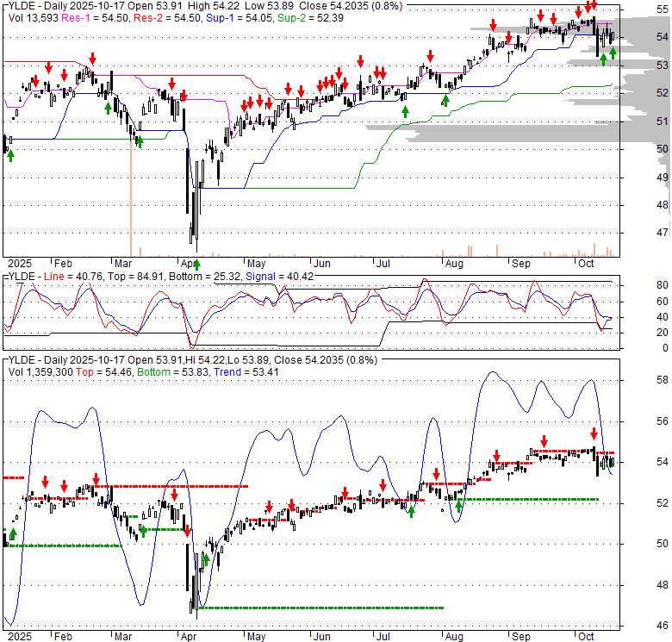Click the Top = 54.46 label in bottom chart
672x642 pixels.
[x=103, y=372]
